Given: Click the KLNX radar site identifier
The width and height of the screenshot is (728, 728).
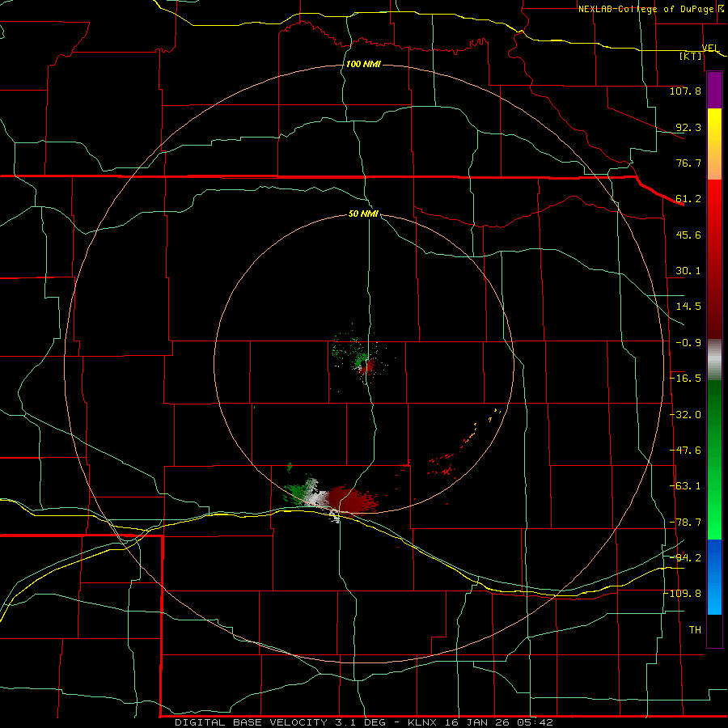Looking at the screenshot, I should click(x=422, y=722).
